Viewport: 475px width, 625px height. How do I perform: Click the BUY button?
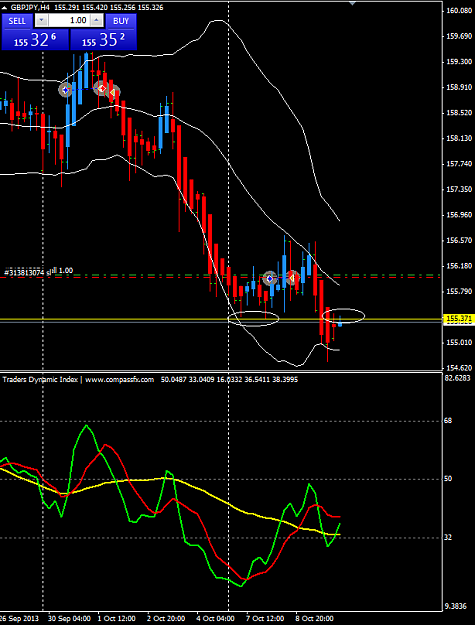(121, 21)
